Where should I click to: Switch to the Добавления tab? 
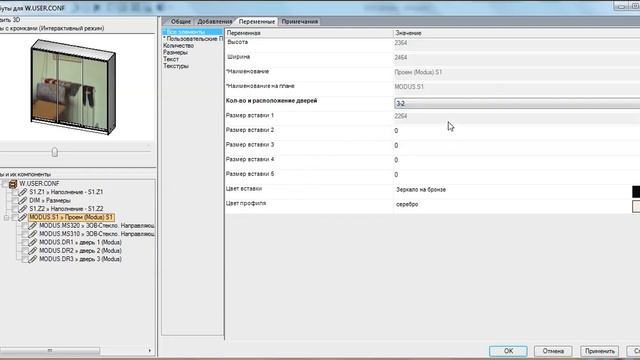pos(215,22)
